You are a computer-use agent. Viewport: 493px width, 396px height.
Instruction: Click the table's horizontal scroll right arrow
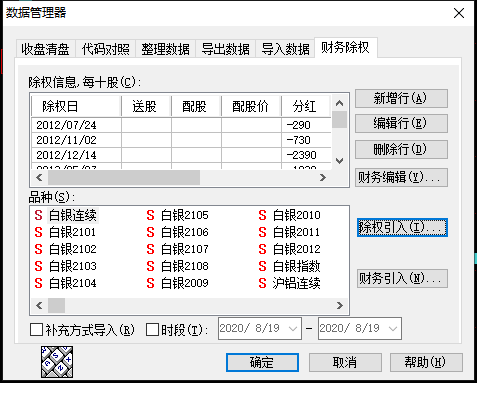322,177
